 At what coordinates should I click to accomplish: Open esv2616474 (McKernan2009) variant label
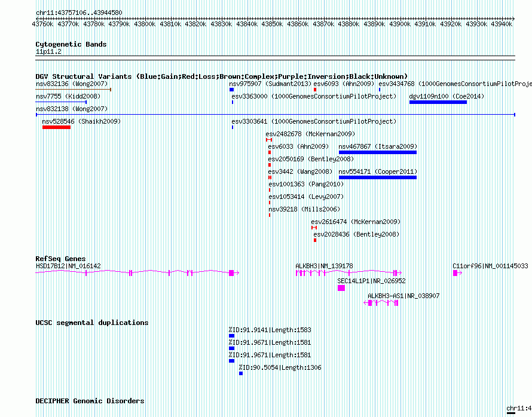(x=356, y=222)
